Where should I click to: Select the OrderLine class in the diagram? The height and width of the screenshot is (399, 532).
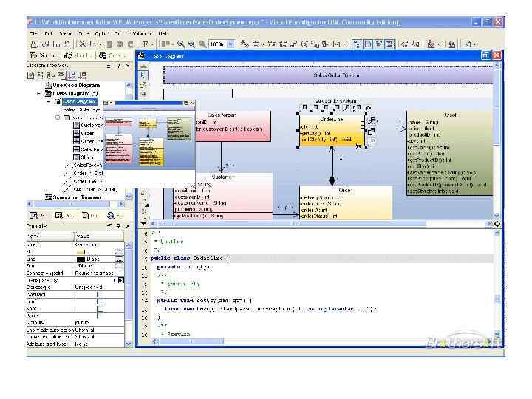pyautogui.click(x=332, y=131)
